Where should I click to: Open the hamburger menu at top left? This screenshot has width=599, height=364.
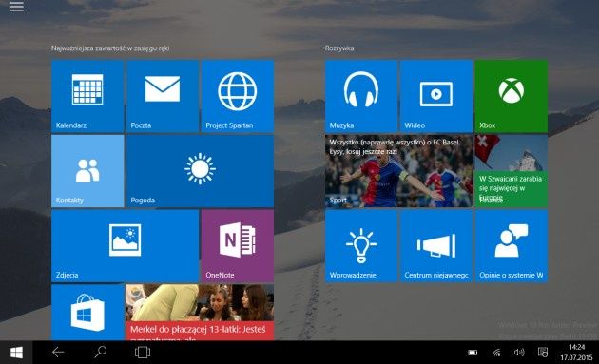pos(16,7)
